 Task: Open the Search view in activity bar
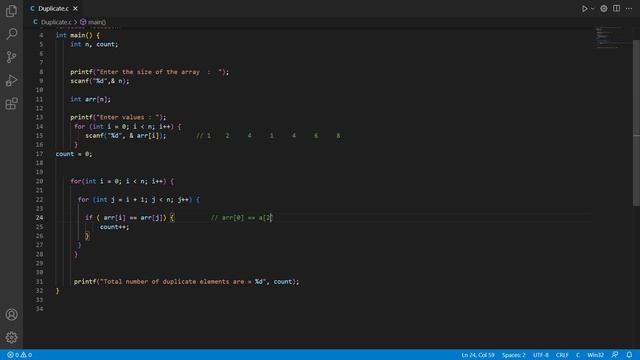pyautogui.click(x=11, y=34)
